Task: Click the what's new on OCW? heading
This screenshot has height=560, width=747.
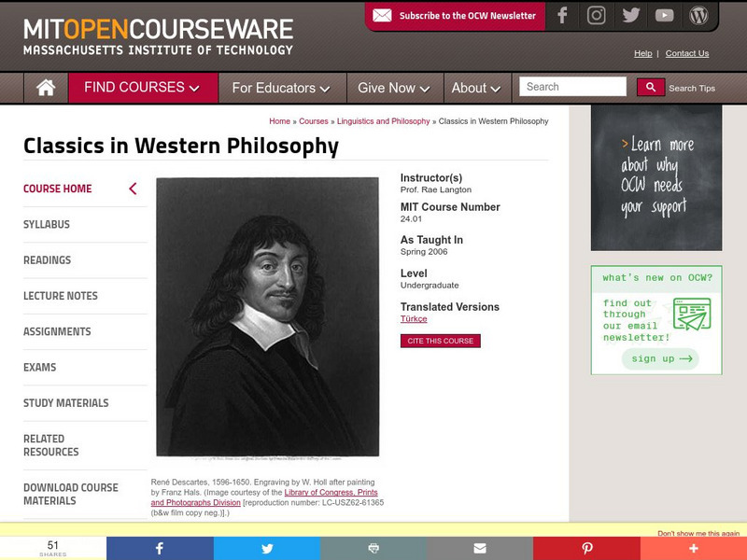Action: (x=657, y=277)
